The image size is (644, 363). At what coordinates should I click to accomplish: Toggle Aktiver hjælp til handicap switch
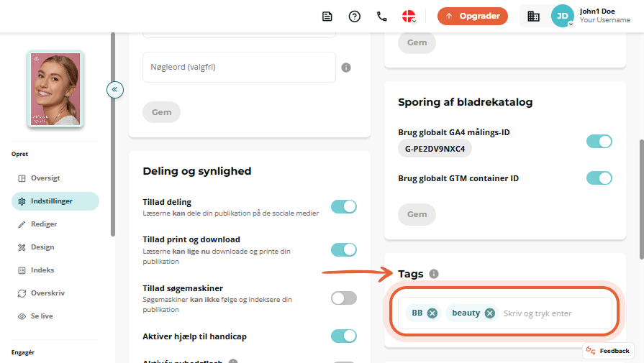344,336
